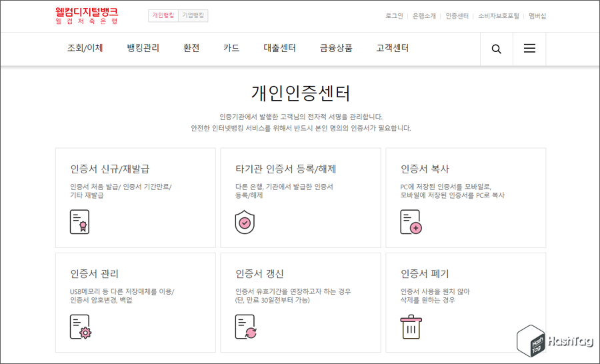This screenshot has width=600, height=364.
Task: Click the document refresh icon for 인증서 갱신
Action: (x=245, y=327)
